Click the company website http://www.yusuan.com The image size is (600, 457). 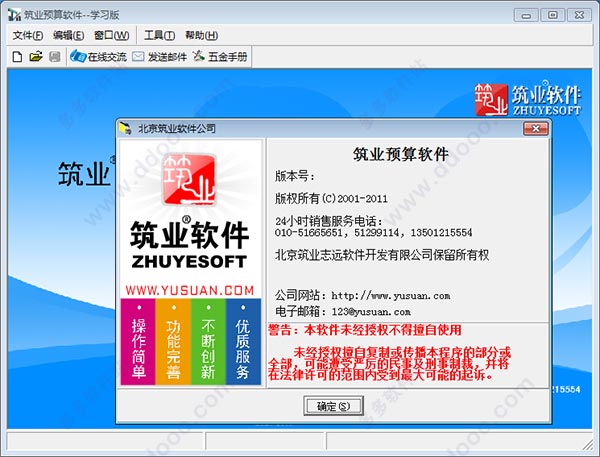[391, 295]
